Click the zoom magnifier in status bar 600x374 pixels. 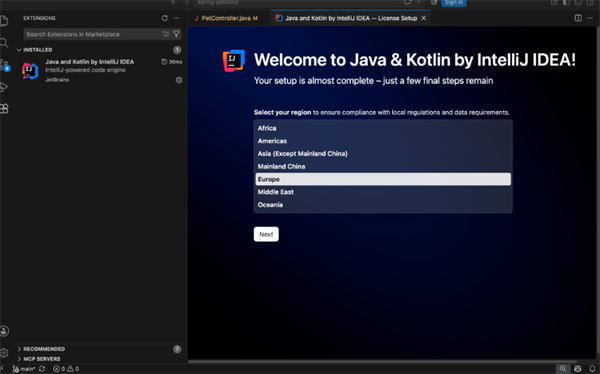562,369
